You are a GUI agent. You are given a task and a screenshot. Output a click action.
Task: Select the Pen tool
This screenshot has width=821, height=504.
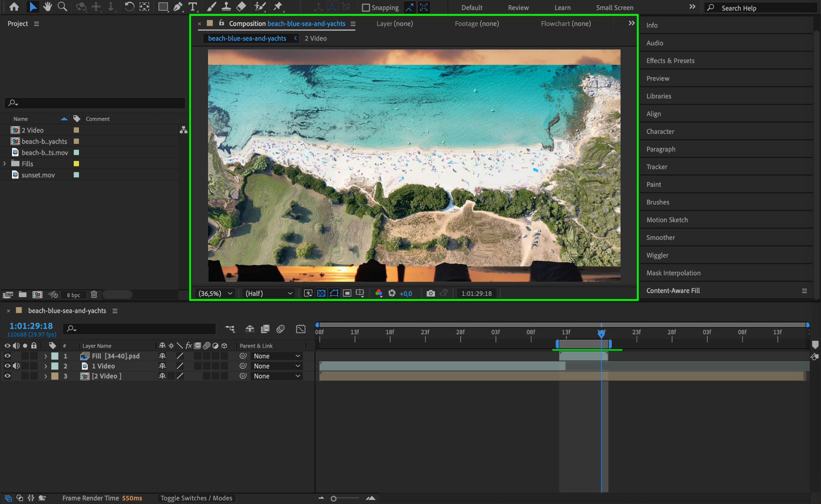tap(178, 7)
